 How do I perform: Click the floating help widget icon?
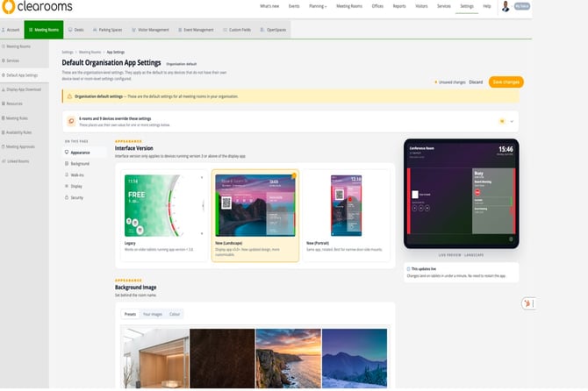[x=527, y=303]
